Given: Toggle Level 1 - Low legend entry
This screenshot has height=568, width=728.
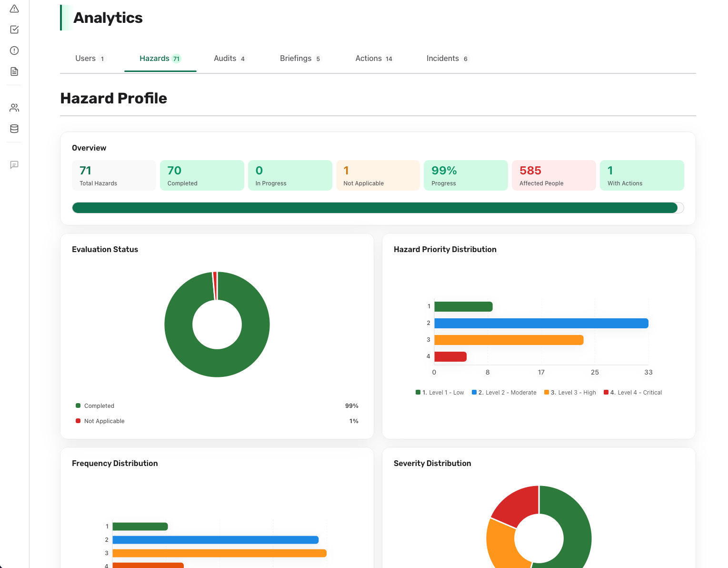Looking at the screenshot, I should (x=439, y=393).
